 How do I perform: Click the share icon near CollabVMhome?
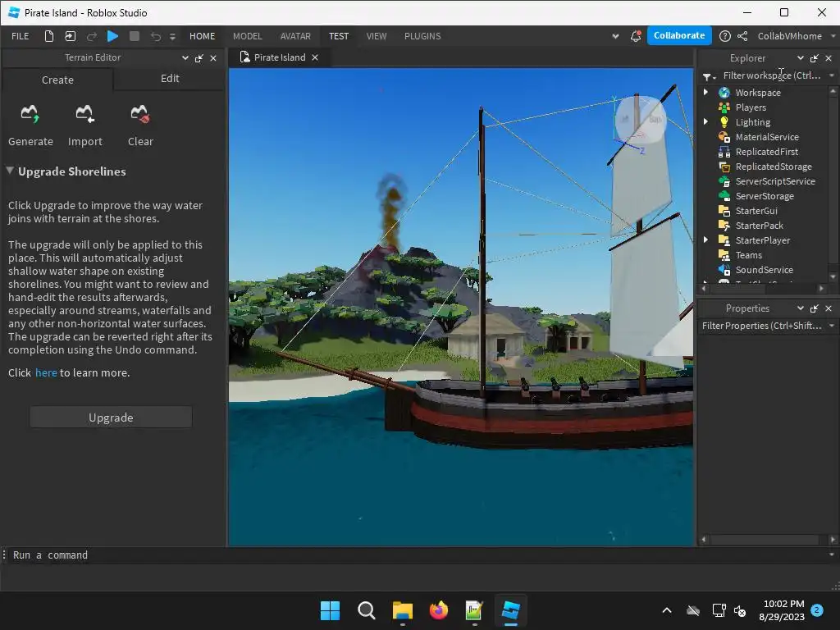click(x=742, y=36)
